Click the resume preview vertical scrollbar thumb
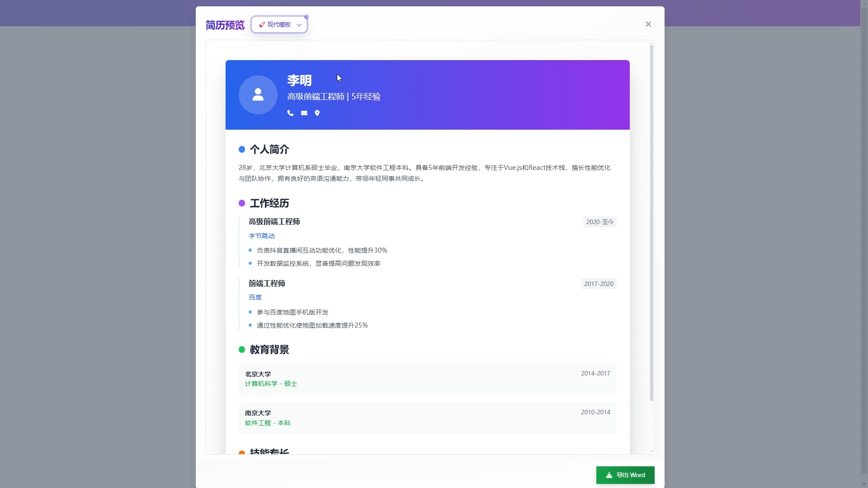Image resolution: width=868 pixels, height=488 pixels. tap(651, 223)
